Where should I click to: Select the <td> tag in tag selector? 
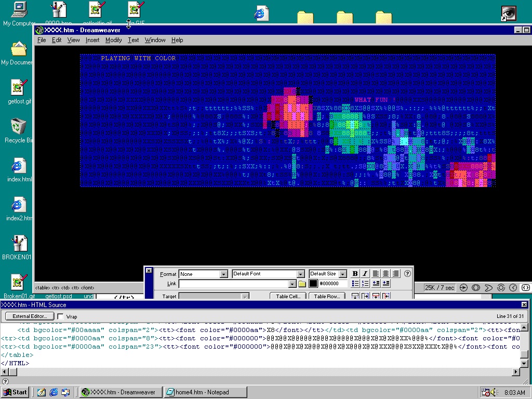pos(64,288)
